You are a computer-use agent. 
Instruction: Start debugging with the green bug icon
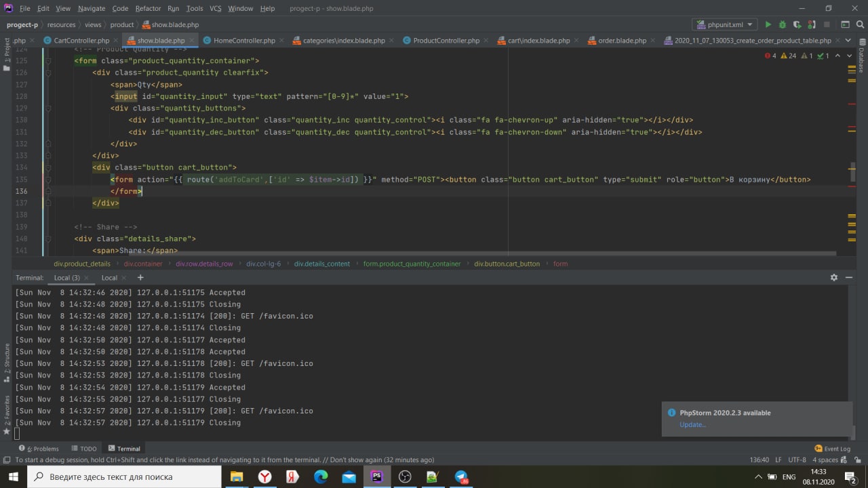pos(782,24)
